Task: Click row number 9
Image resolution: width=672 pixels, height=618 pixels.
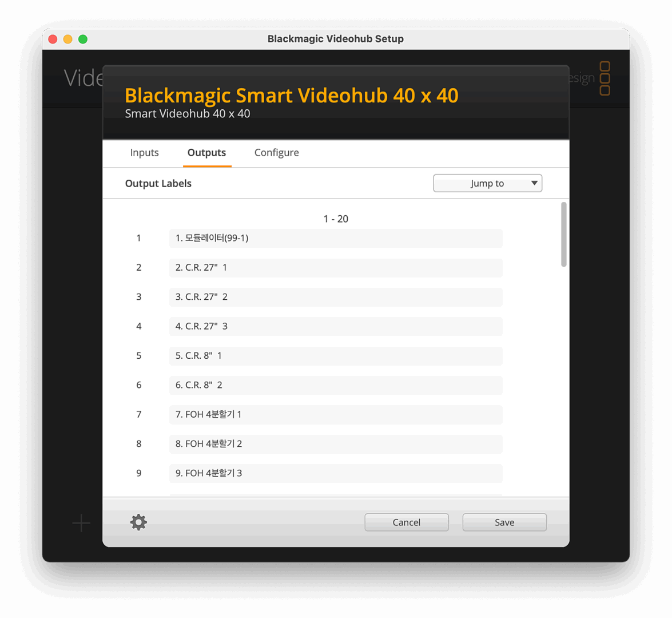Action: coord(139,473)
